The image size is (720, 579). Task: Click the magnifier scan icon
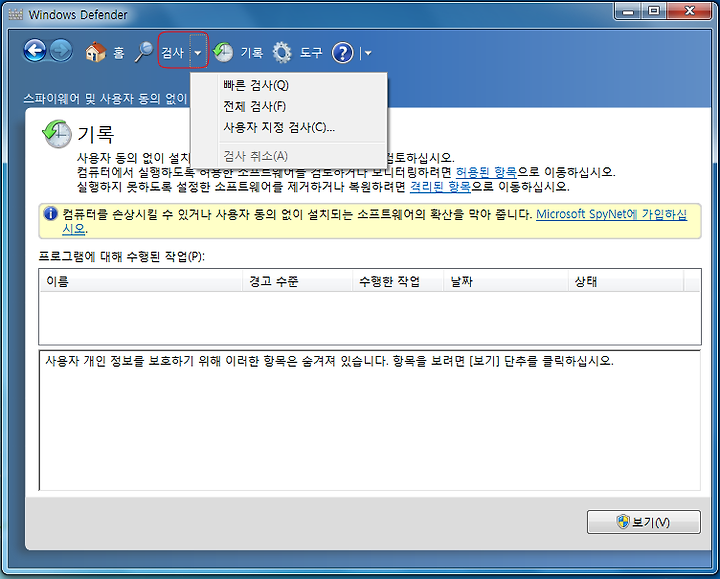(144, 52)
